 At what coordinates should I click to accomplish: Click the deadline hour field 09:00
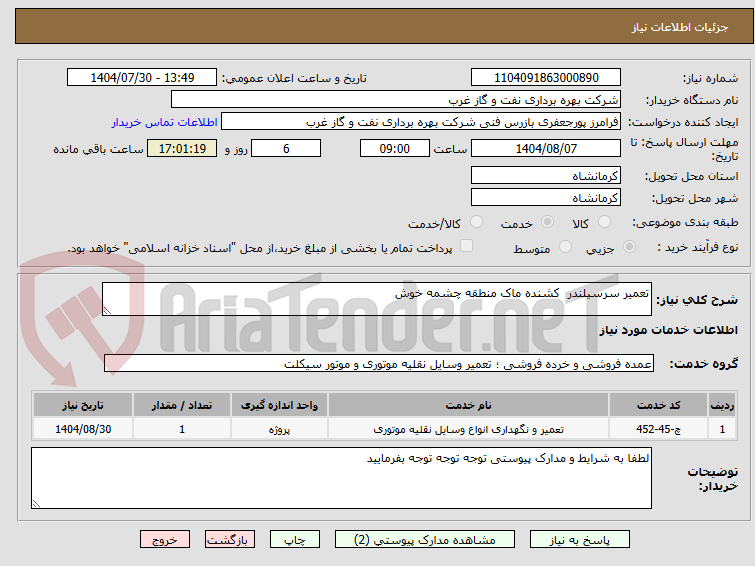pyautogui.click(x=394, y=148)
